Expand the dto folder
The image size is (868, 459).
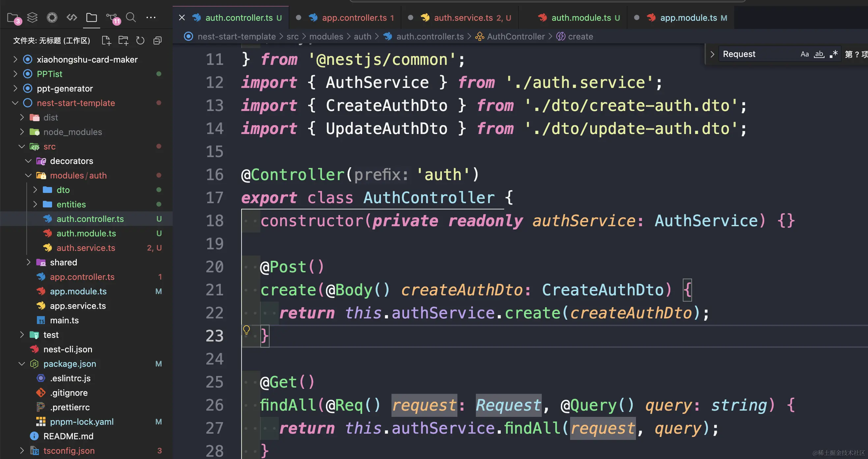(63, 190)
